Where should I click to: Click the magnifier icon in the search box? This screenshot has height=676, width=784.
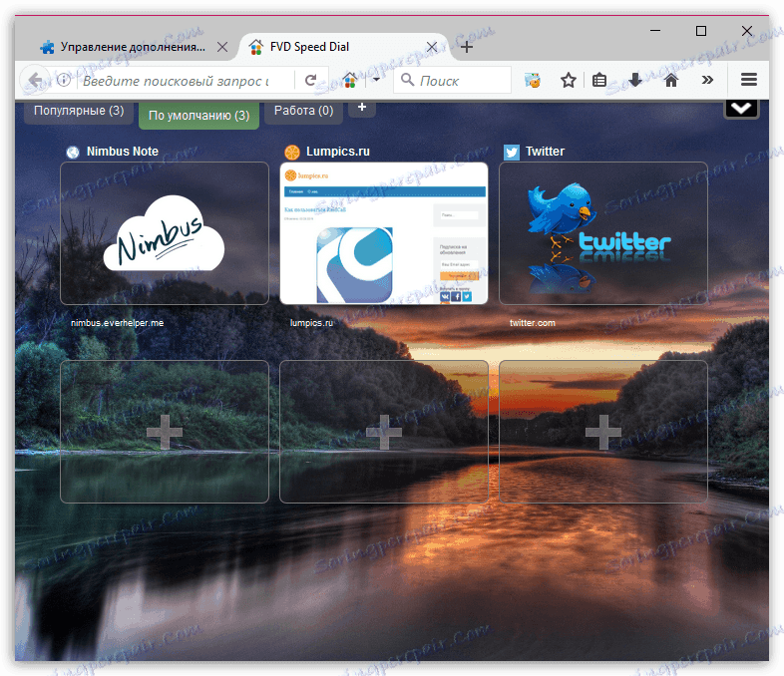408,80
